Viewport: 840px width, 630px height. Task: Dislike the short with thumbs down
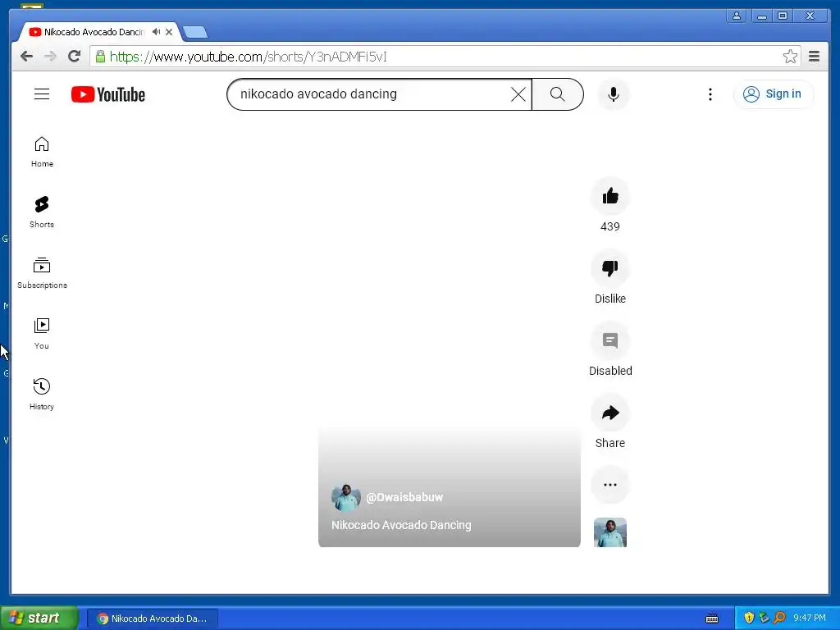pos(610,268)
